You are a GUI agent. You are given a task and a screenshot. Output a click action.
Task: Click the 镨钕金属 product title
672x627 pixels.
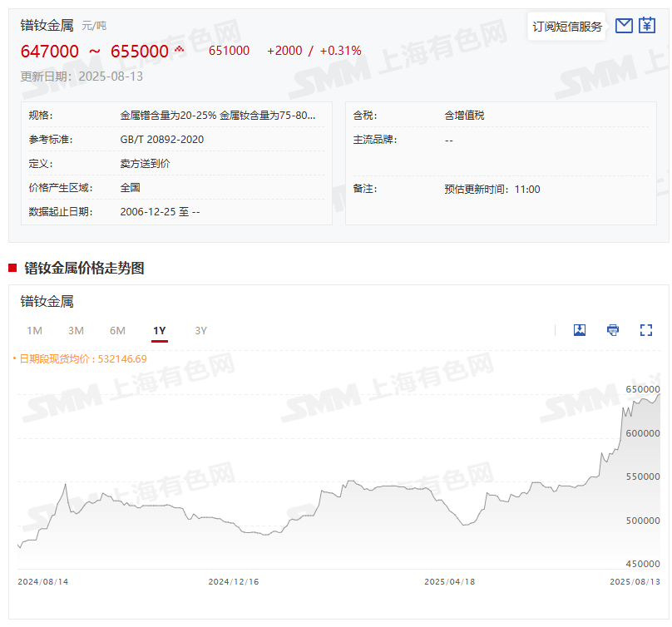pyautogui.click(x=47, y=25)
